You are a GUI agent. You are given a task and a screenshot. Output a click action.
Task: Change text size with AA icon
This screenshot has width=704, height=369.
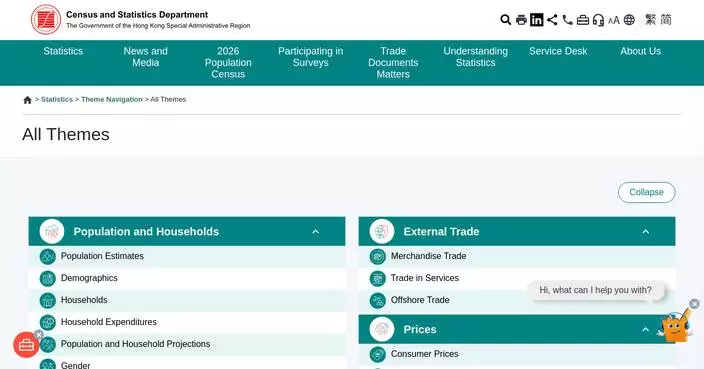[x=614, y=20]
